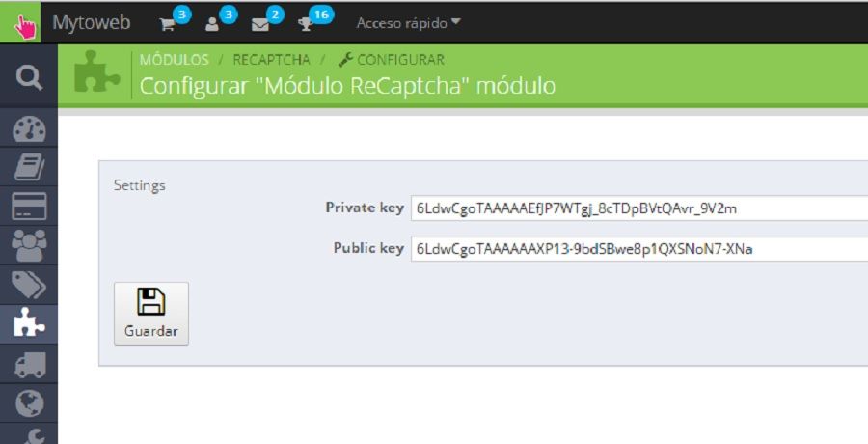View orders via the shopping cart notification
868x444 pixels.
167,24
